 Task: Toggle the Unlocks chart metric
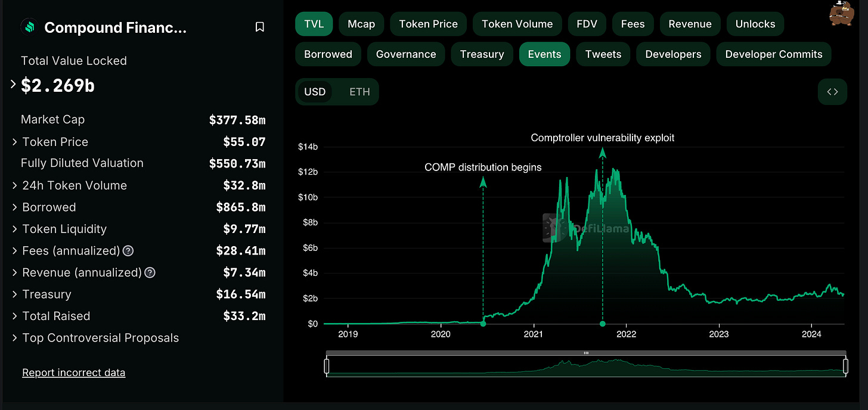tap(755, 24)
